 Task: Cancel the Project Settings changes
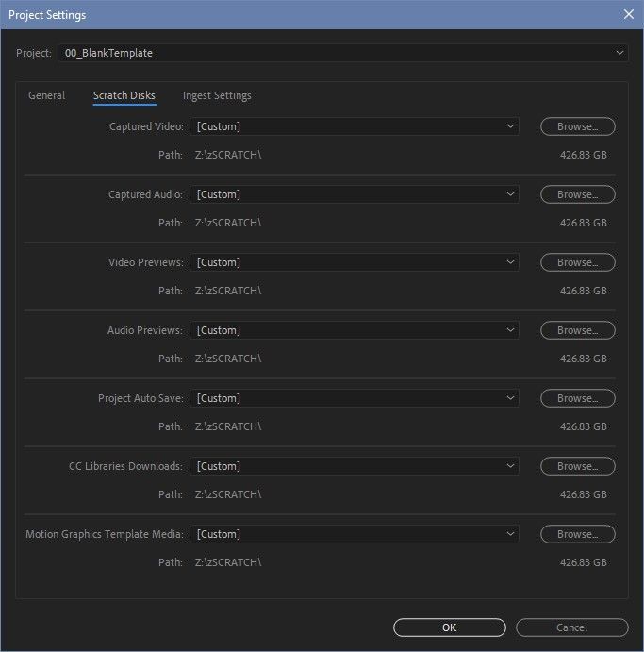pyautogui.click(x=571, y=627)
